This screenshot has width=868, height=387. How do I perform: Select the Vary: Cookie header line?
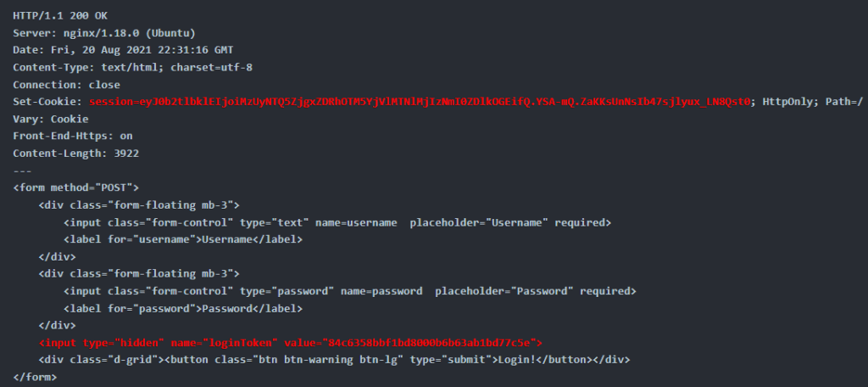click(x=51, y=119)
